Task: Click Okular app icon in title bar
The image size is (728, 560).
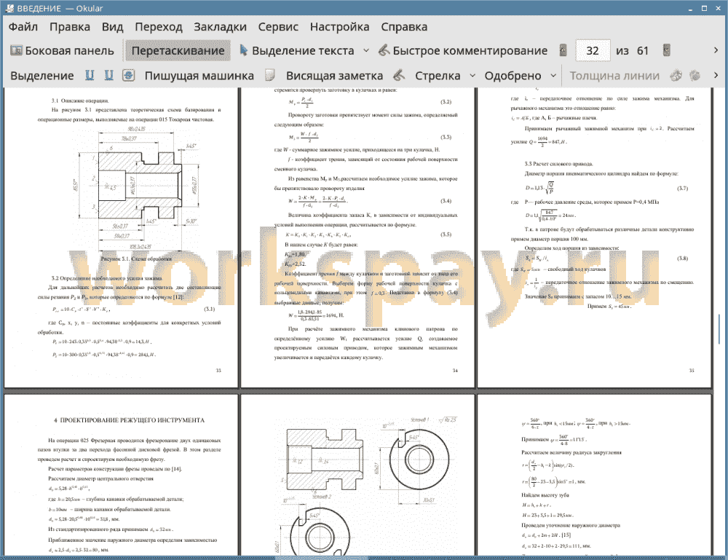Action: click(x=9, y=8)
